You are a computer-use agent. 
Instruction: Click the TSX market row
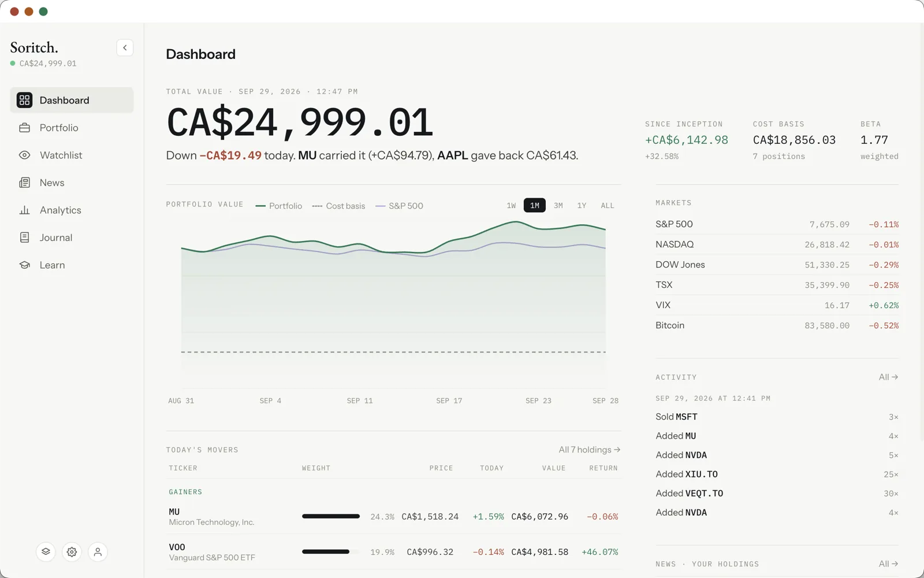coord(777,285)
